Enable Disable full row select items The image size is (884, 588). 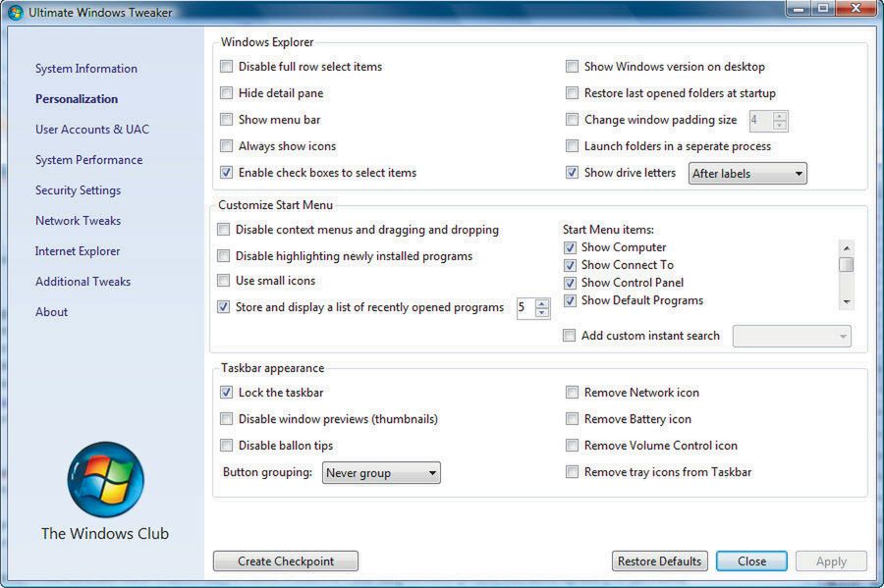pos(226,67)
